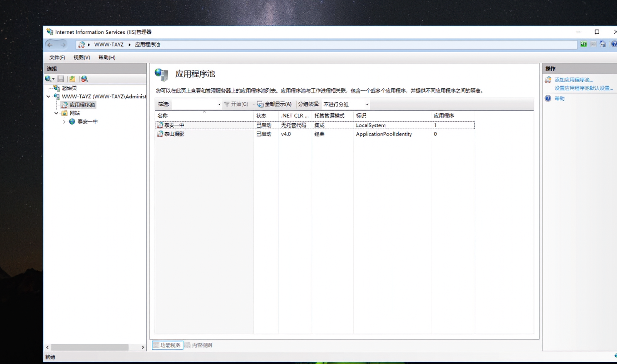Viewport: 617px width, 364px height.
Task: Click the ApplicationPoolIdentity cell
Action: click(384, 134)
